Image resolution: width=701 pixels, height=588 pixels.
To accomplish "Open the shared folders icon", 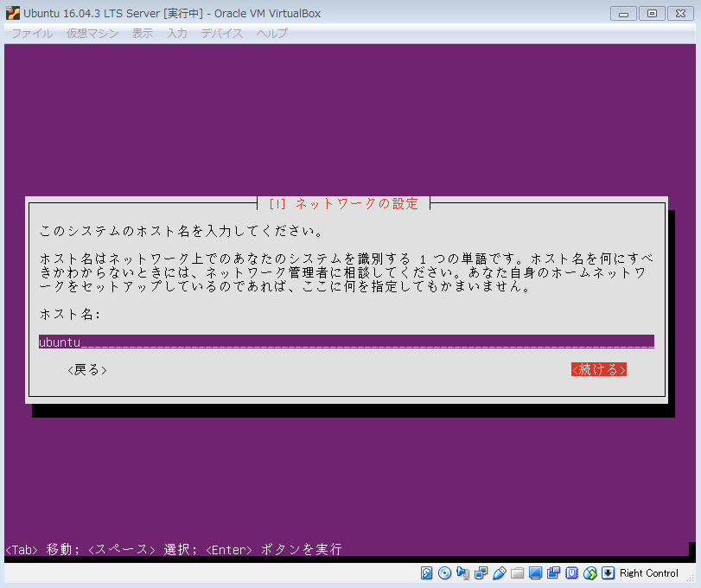I will coord(518,573).
